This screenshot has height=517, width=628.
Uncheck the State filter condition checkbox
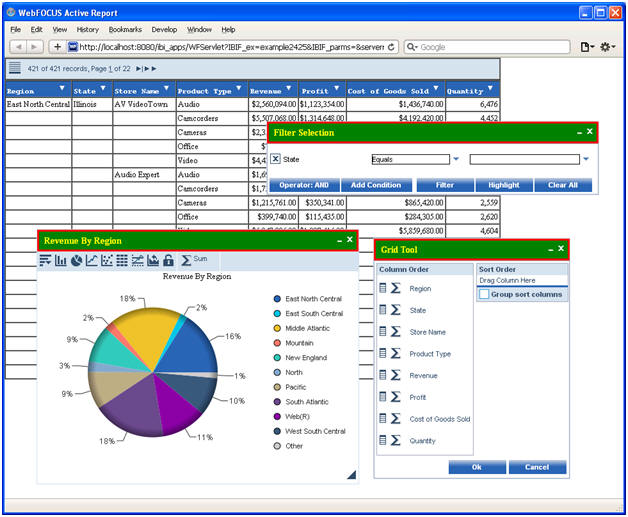[276, 159]
